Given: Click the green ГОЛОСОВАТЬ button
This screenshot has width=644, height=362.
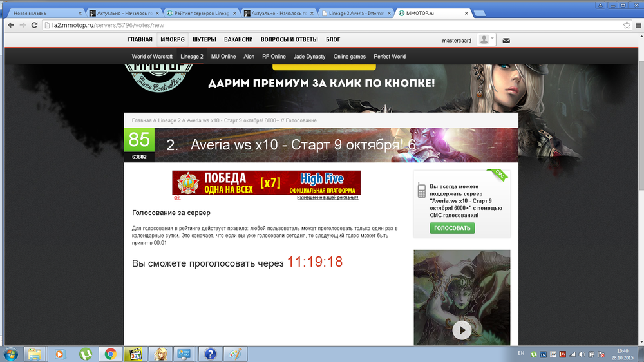Looking at the screenshot, I should click(452, 228).
